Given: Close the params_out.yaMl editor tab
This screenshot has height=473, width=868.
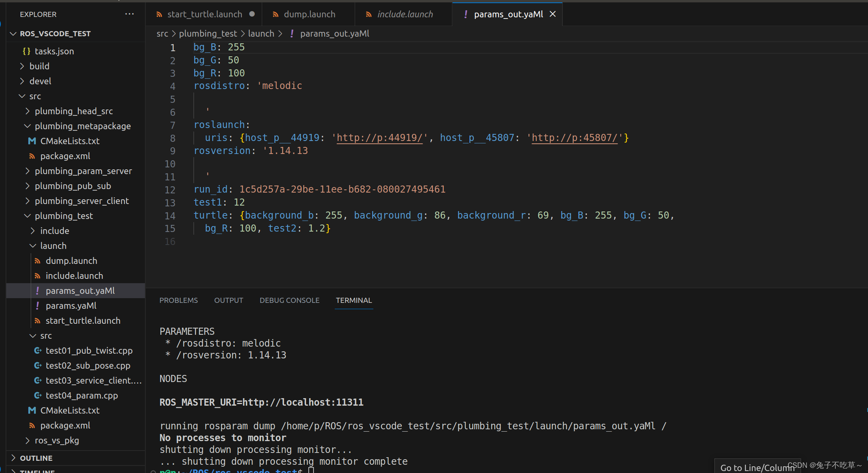Looking at the screenshot, I should click(553, 14).
